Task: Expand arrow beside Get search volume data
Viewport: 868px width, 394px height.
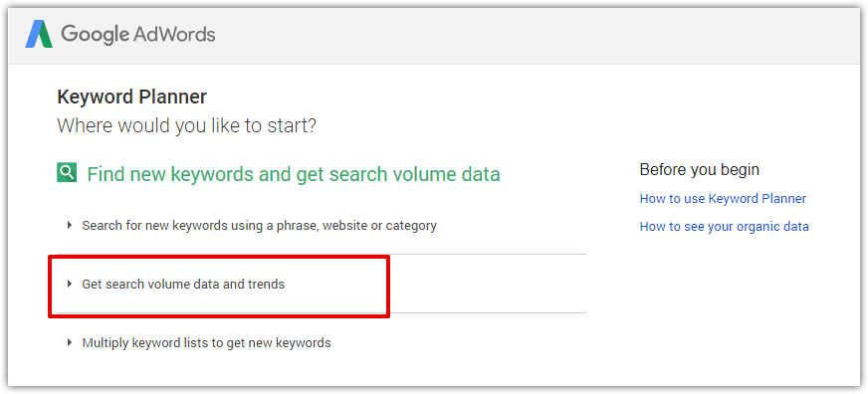Action: click(x=70, y=284)
